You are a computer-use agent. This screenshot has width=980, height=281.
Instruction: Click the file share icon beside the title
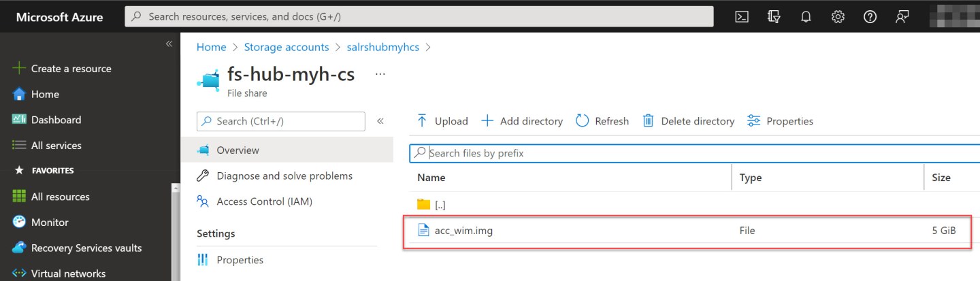(210, 80)
